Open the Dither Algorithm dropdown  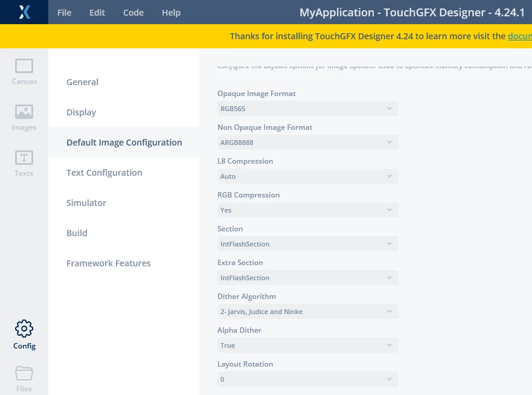click(x=308, y=312)
